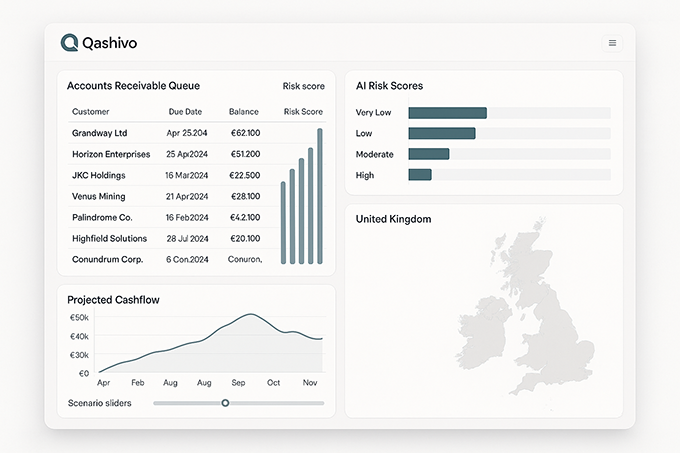This screenshot has width=680, height=453.
Task: Select the Grandway Ltd customer row
Action: pyautogui.click(x=99, y=133)
